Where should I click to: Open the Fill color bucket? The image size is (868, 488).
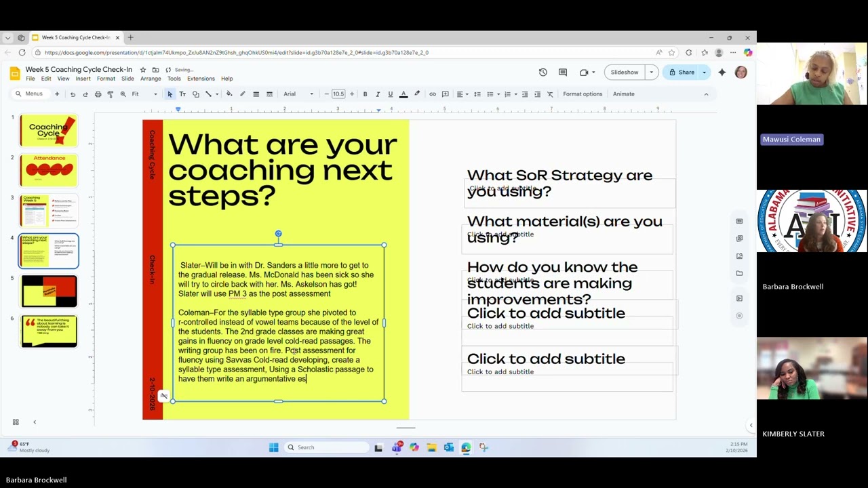click(x=229, y=94)
